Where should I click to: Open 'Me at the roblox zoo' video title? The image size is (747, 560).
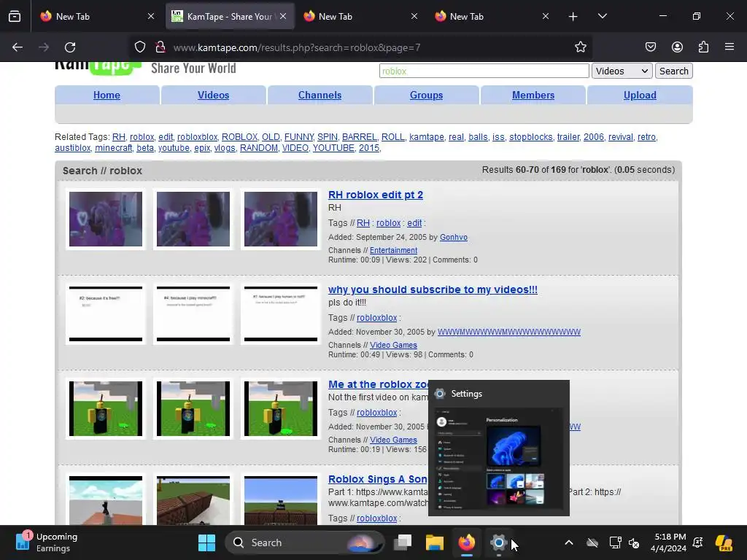tap(378, 384)
